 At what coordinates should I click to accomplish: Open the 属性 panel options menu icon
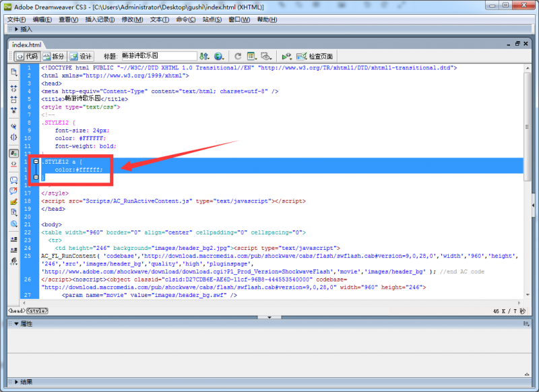[x=526, y=323]
